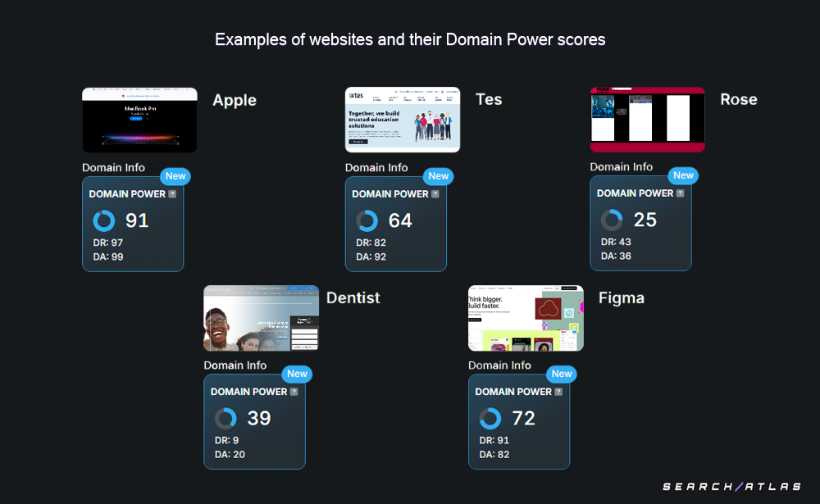Click the DOMAIN POWER label in Tes card
Viewport: 820px width, 504px height.
pyautogui.click(x=390, y=194)
